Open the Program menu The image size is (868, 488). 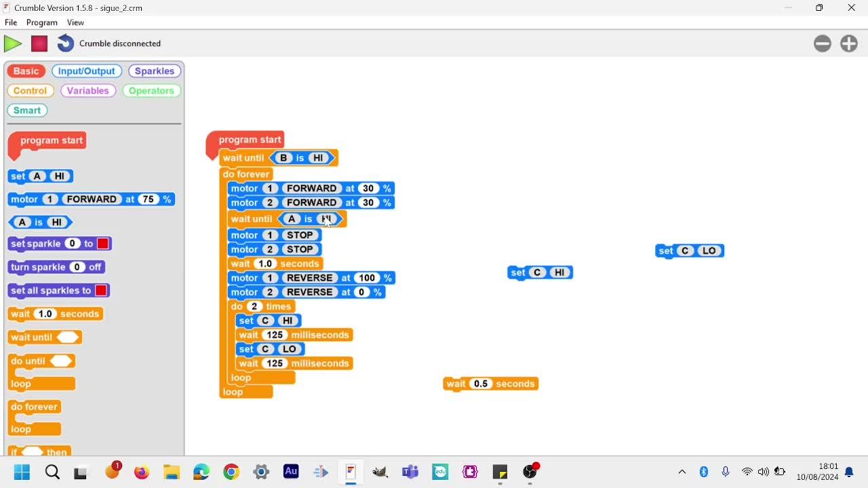click(x=42, y=22)
